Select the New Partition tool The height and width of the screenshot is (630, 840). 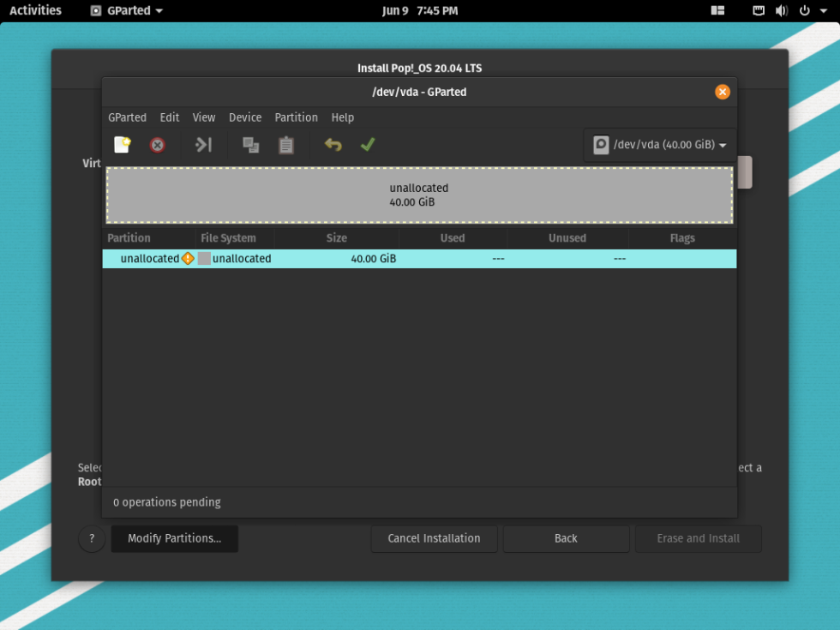(122, 145)
